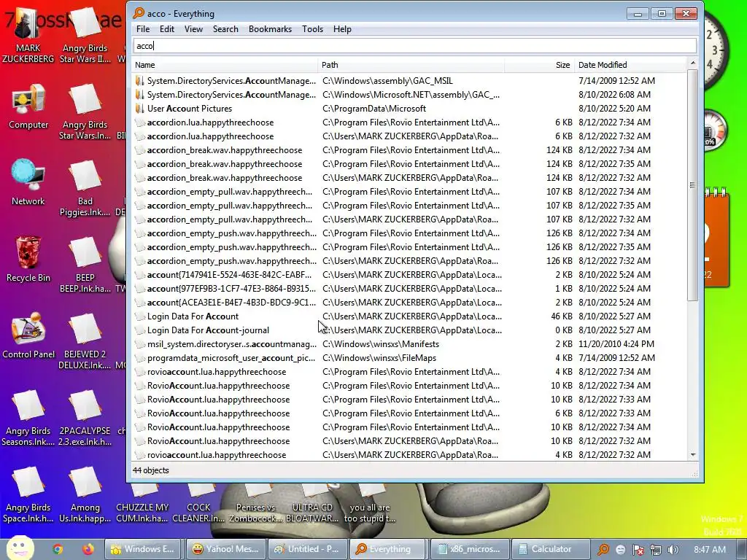Select the User Account Pictures result row

410,109
